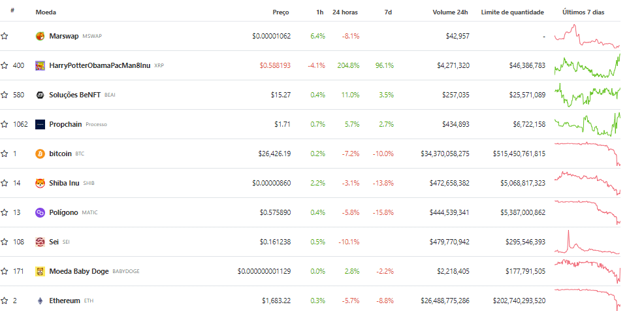
Task: Open the HarryPotterObamaPacMan8Inu coin link
Action: coord(100,65)
